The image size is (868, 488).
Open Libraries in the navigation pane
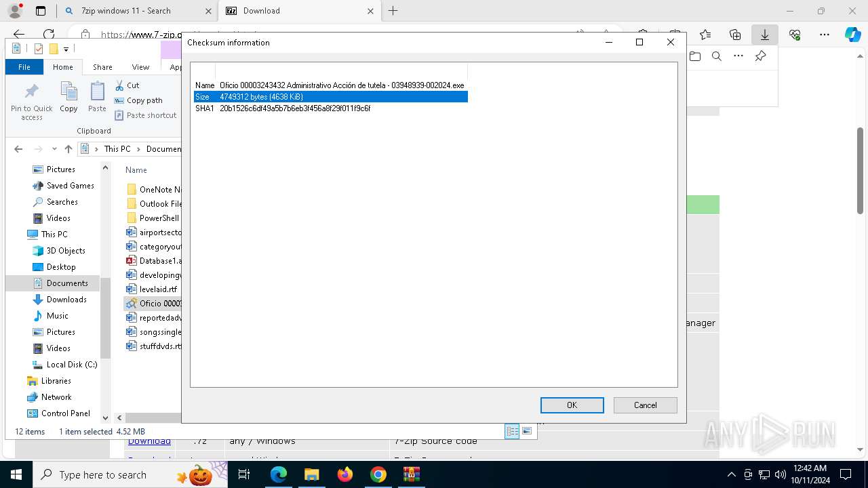tap(56, 381)
